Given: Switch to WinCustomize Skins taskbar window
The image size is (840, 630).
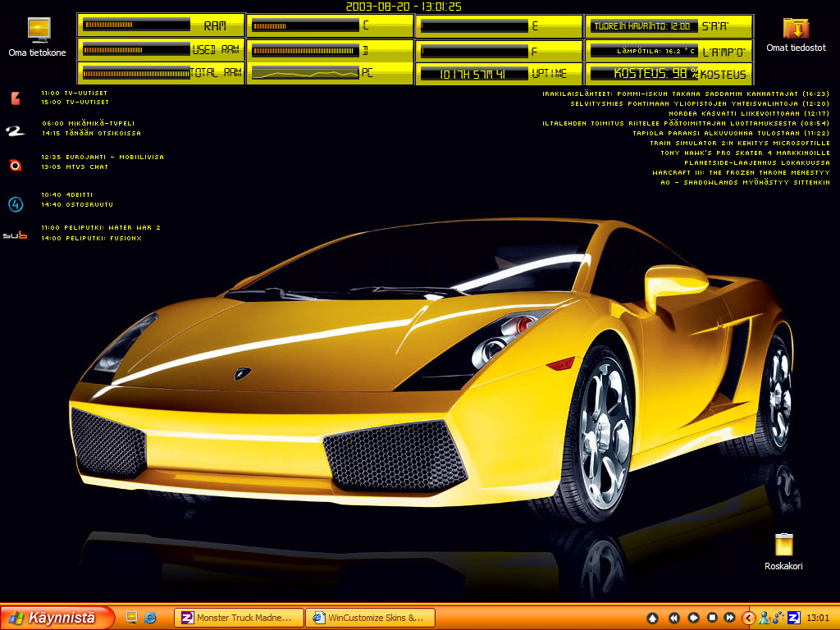Looking at the screenshot, I should pos(369,618).
